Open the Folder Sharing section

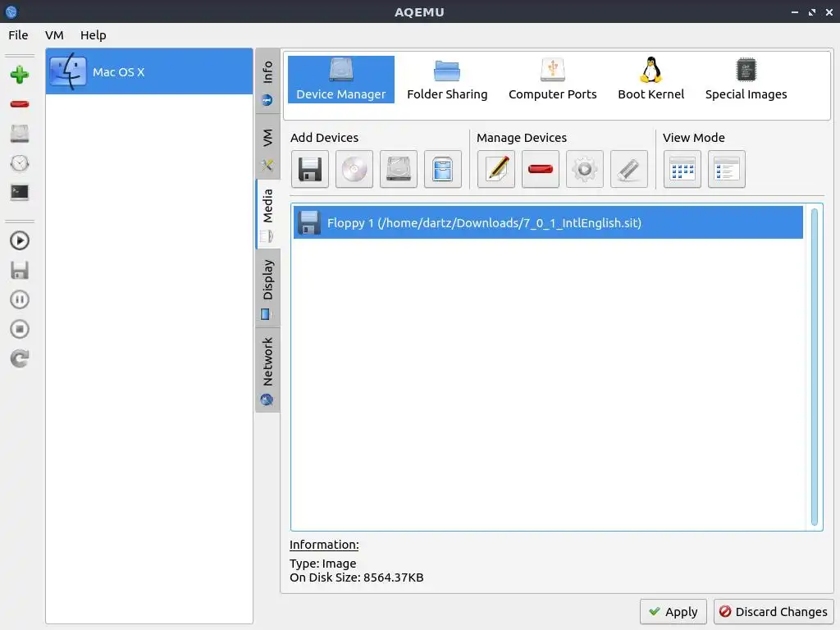click(x=447, y=80)
